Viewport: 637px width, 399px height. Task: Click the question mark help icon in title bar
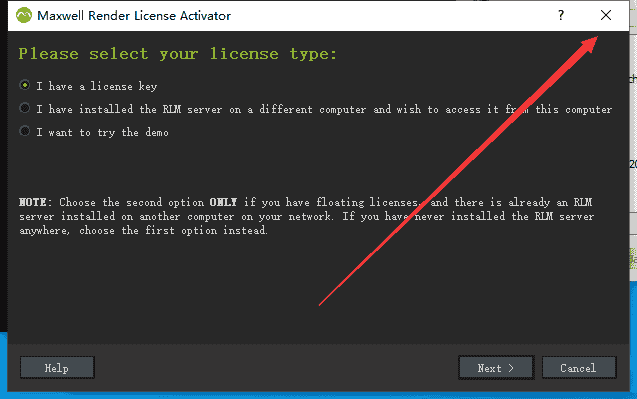tap(561, 15)
